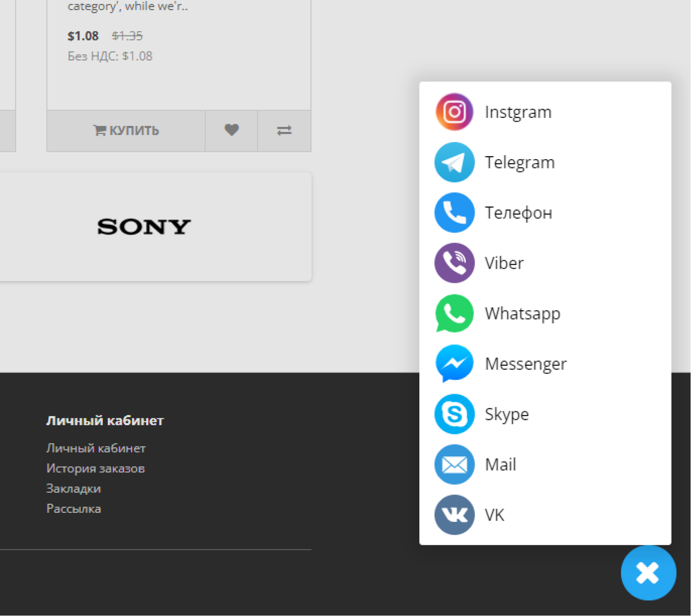The height and width of the screenshot is (616, 691).
Task: Open the Facebook Messenger icon
Action: point(454,364)
